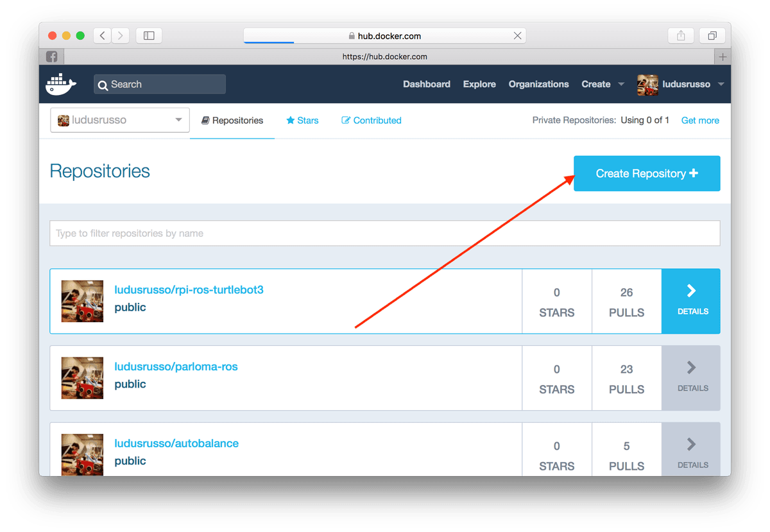Click the Create Repository button
Image resolution: width=770 pixels, height=532 pixels.
[x=646, y=173]
